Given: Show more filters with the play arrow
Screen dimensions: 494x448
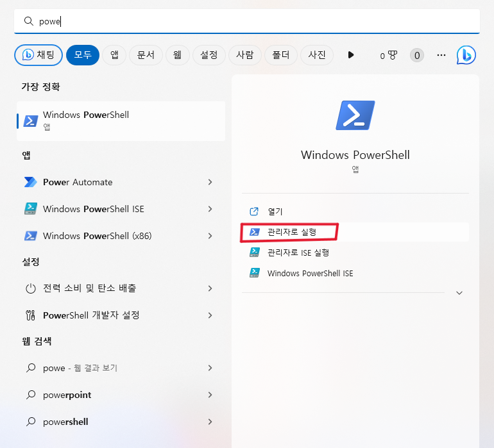Looking at the screenshot, I should [351, 55].
